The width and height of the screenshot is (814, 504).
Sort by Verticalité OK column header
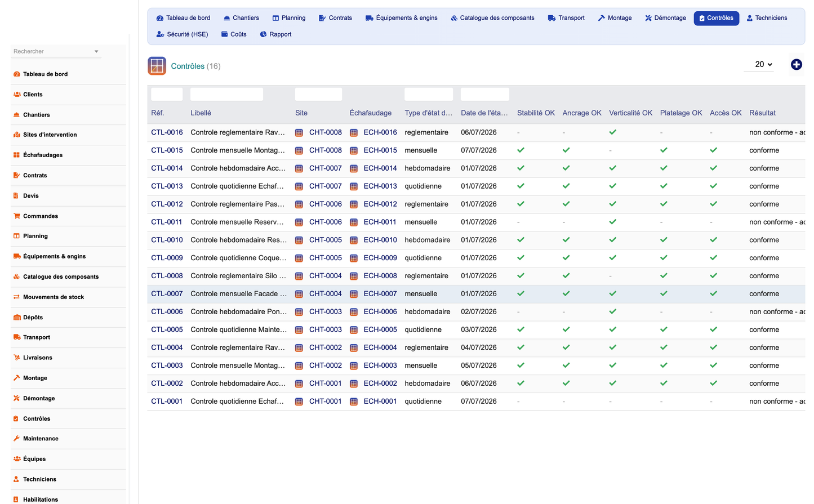(630, 113)
